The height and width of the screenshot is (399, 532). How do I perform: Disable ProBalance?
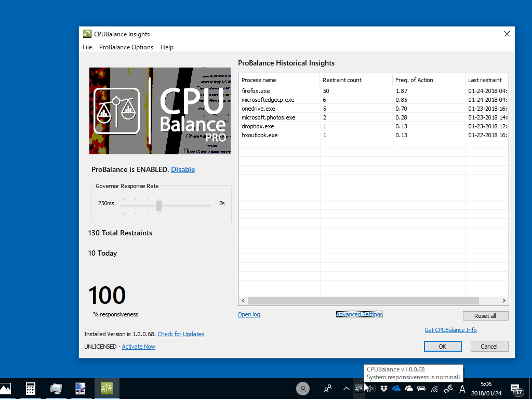click(183, 169)
